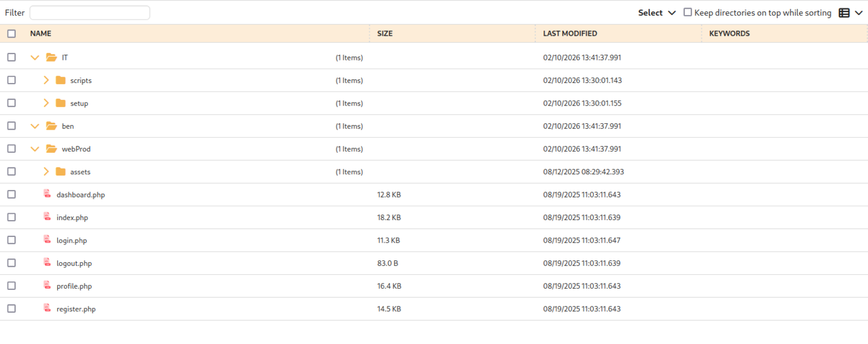Viewport: 868px width, 344px height.
Task: Collapse the ben folder chevron
Action: [x=35, y=126]
